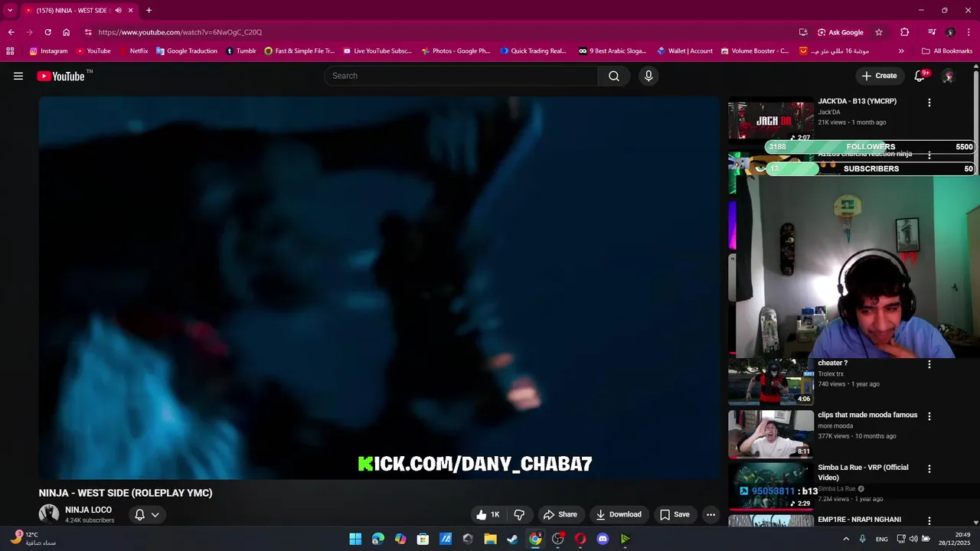Open the All Bookmarks folder
Screen dimensions: 980x551
point(947,51)
